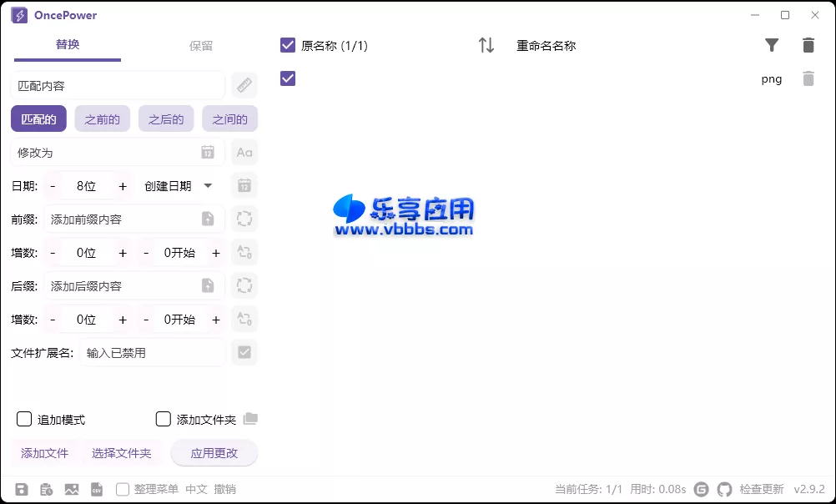Click the Aa letter case icon
Image resolution: width=836 pixels, height=504 pixels.
coord(244,152)
